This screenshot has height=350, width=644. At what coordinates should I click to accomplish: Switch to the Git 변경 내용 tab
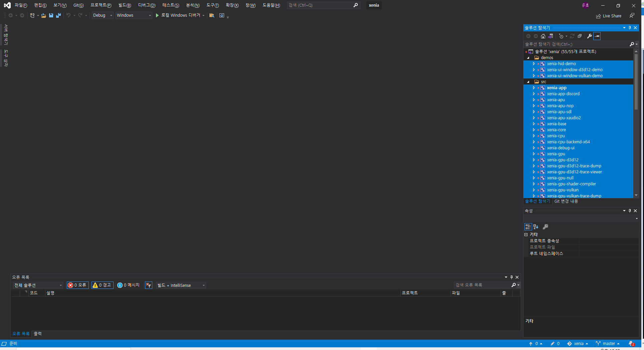(x=566, y=201)
